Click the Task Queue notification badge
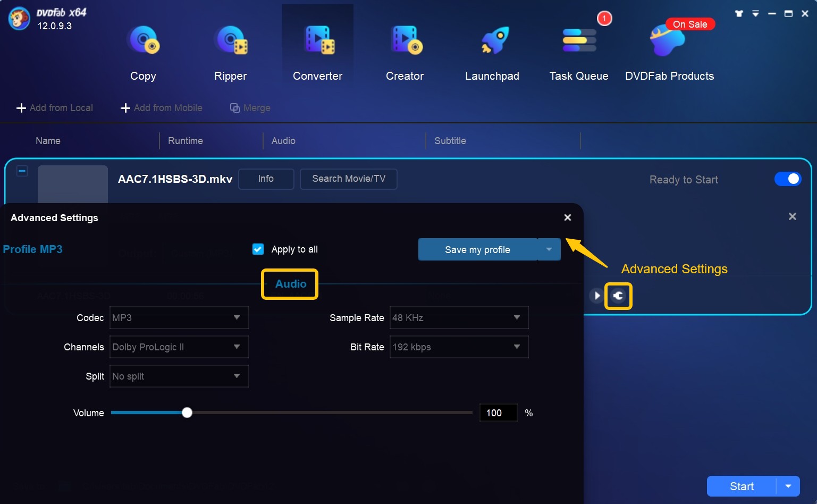This screenshot has width=817, height=504. point(604,19)
